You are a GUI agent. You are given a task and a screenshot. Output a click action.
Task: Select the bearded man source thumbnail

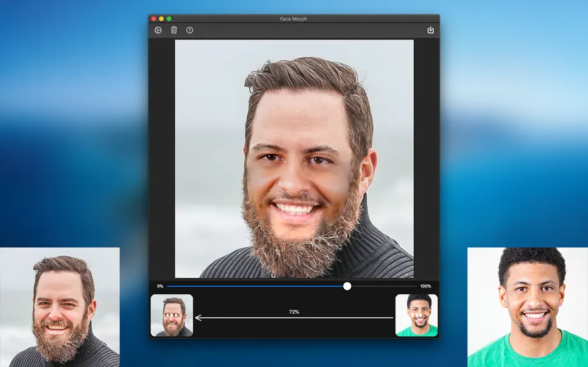[x=172, y=315]
